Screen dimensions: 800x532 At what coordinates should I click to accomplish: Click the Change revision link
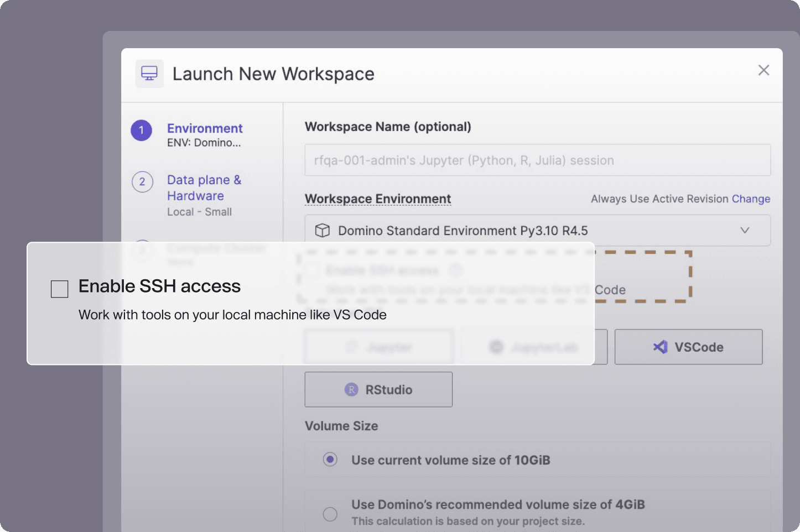pos(751,199)
